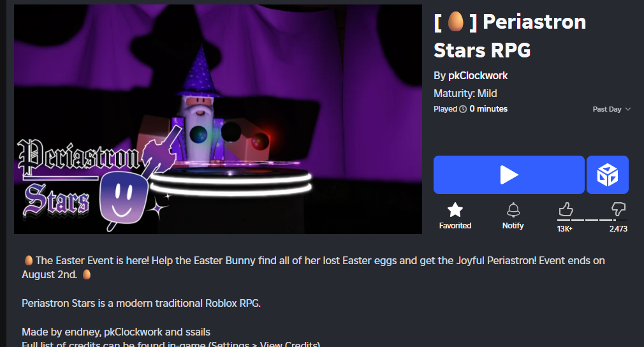The image size is (644, 347).
Task: Click the egg emoji after August 2nd
Action: [87, 274]
